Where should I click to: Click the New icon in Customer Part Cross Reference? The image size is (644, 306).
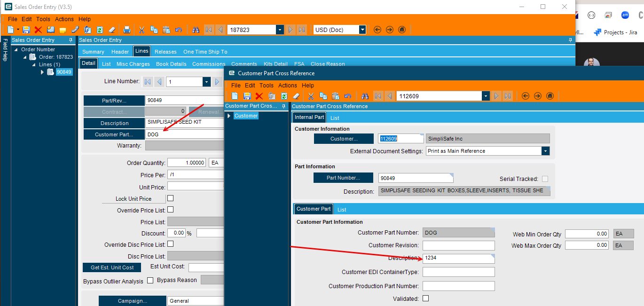235,96
